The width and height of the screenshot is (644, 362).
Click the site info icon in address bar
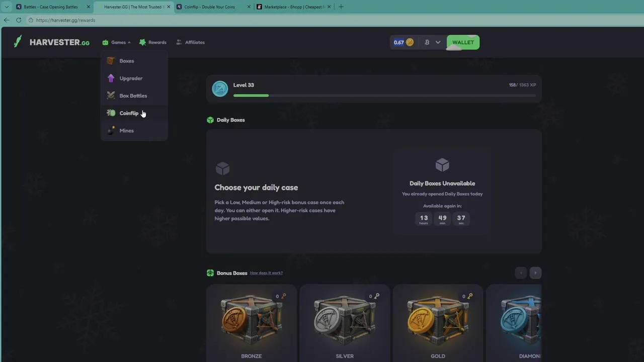pos(31,20)
